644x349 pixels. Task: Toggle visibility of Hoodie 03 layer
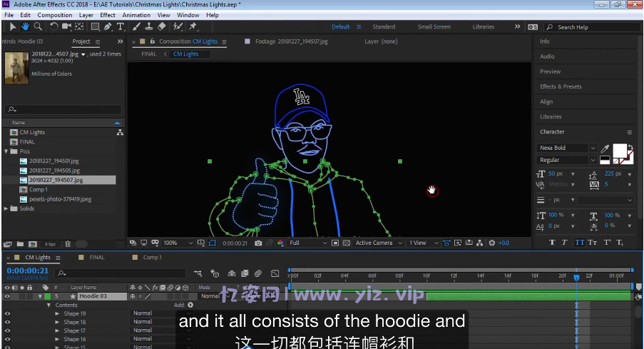(x=7, y=296)
